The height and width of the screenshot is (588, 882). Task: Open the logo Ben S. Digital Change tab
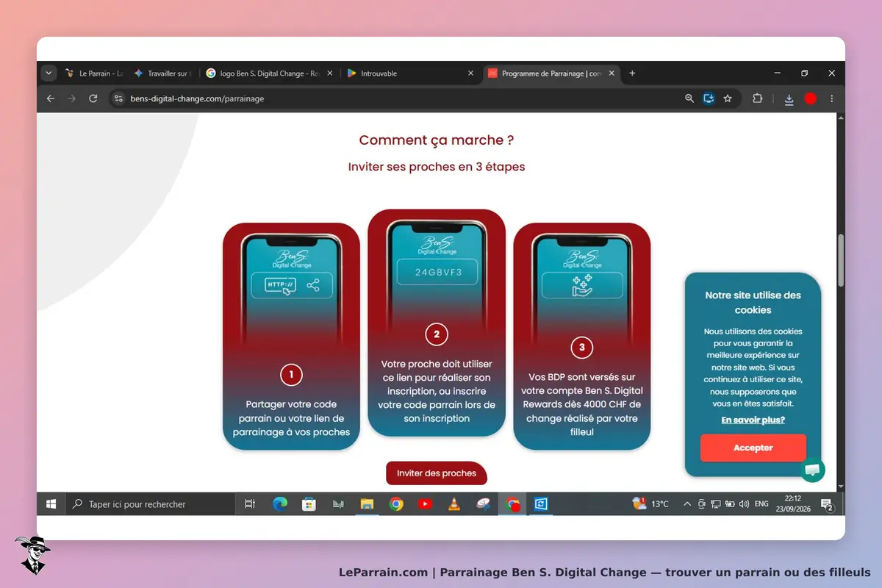(269, 73)
